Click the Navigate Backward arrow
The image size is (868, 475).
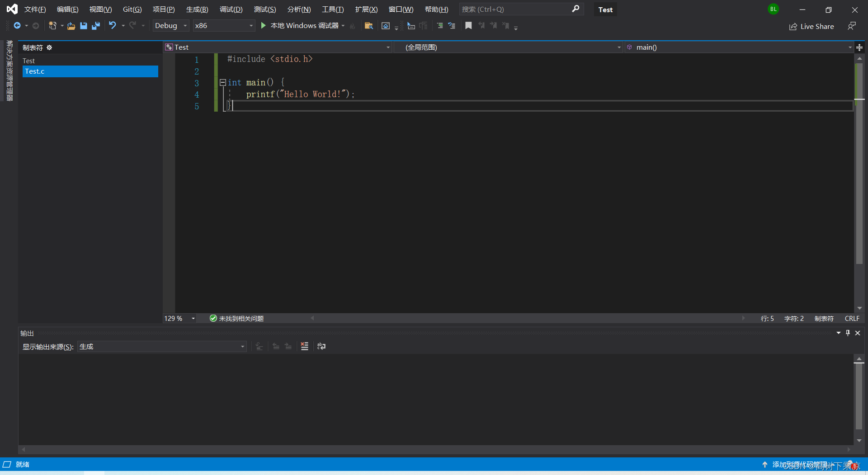coord(17,25)
